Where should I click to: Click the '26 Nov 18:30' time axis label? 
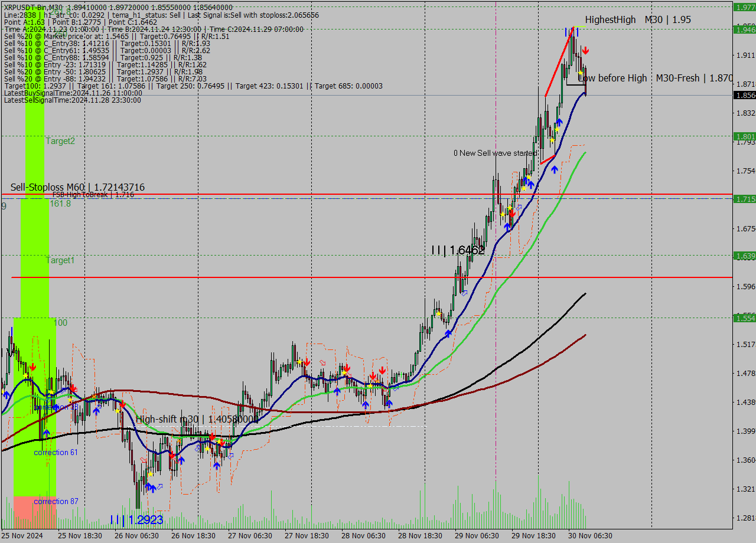pyautogui.click(x=194, y=536)
